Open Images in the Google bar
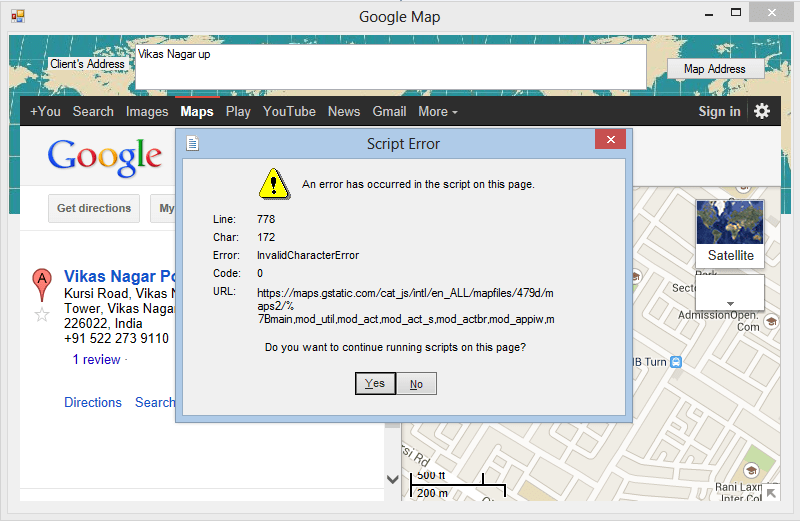 [x=147, y=111]
